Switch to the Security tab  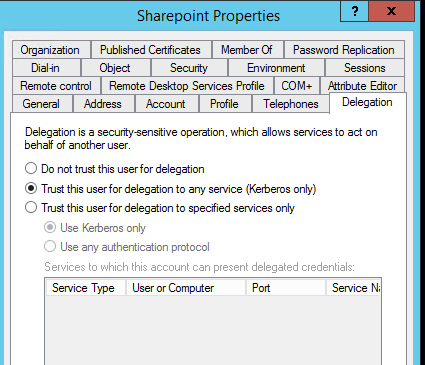click(x=189, y=68)
